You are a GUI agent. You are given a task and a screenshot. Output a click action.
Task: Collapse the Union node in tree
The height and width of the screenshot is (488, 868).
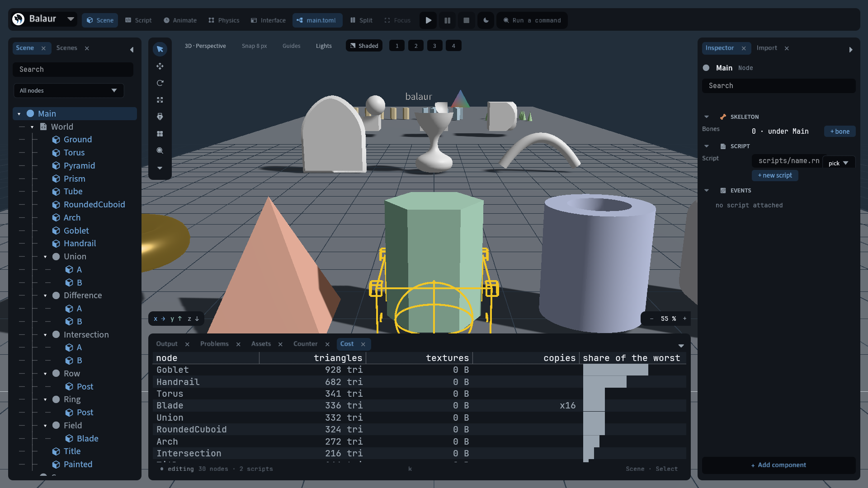click(45, 257)
